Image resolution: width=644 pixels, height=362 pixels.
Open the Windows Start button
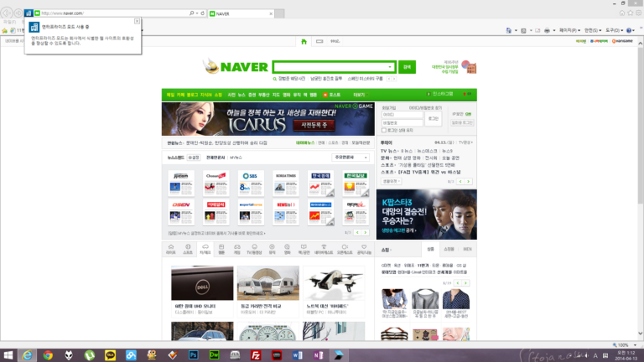[8, 355]
